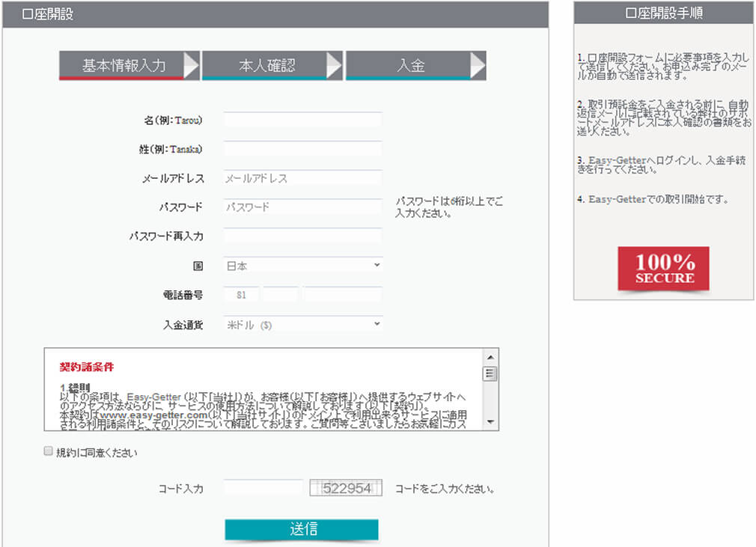The width and height of the screenshot is (756, 547).
Task: Click the last name (姓) input field
Action: (303, 149)
